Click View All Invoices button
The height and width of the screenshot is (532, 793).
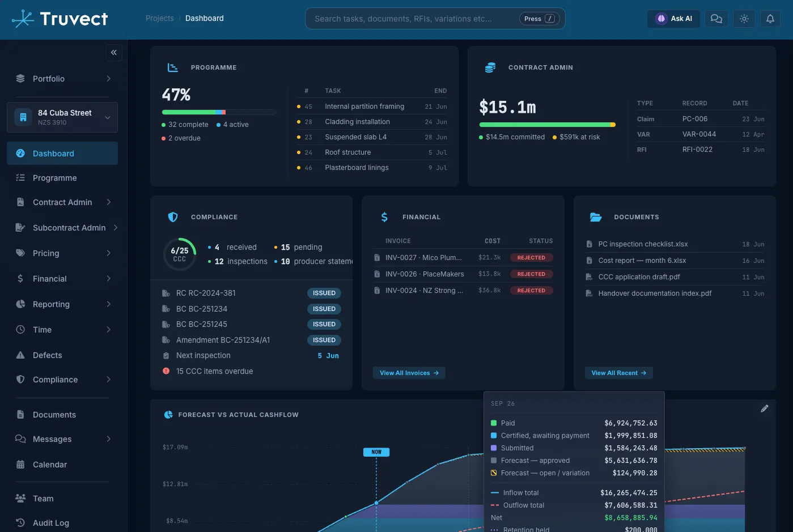[409, 373]
